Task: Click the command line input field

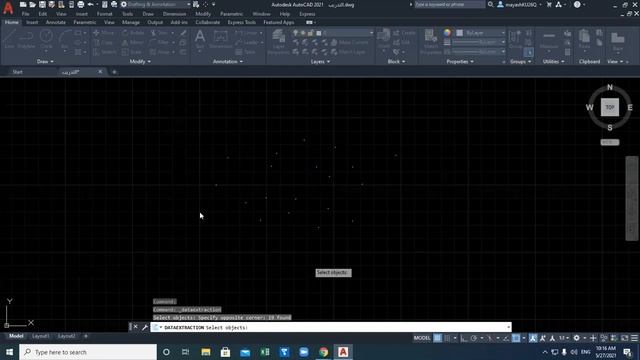Action: pyautogui.click(x=331, y=327)
